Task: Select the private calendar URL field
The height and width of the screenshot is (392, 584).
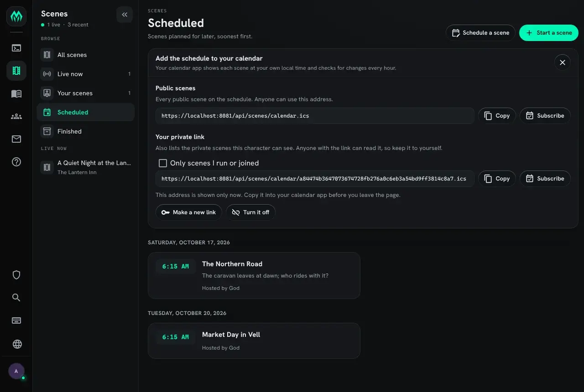Action: click(315, 179)
